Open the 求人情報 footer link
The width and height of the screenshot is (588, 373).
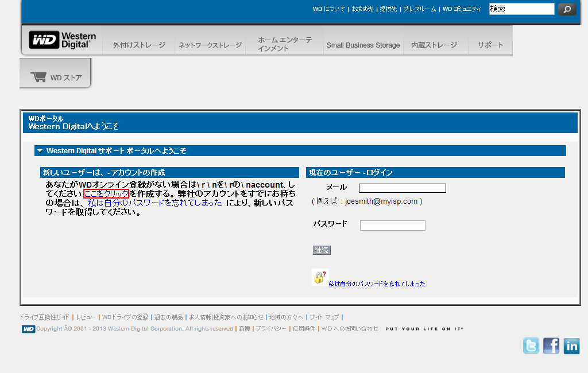[x=200, y=317]
